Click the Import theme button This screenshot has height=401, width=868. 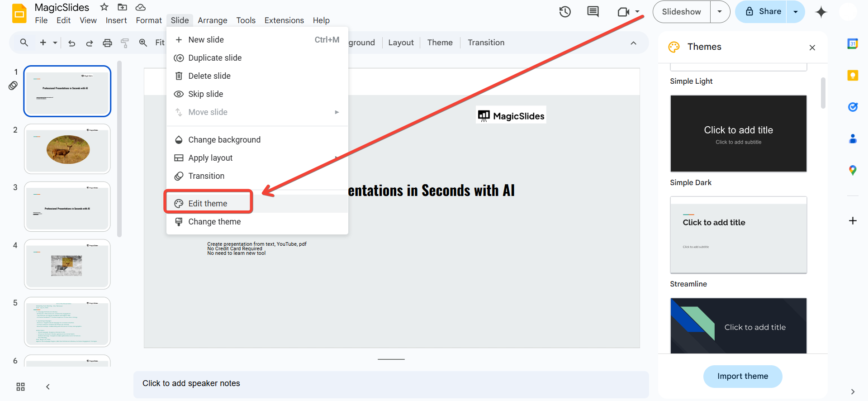pos(743,376)
